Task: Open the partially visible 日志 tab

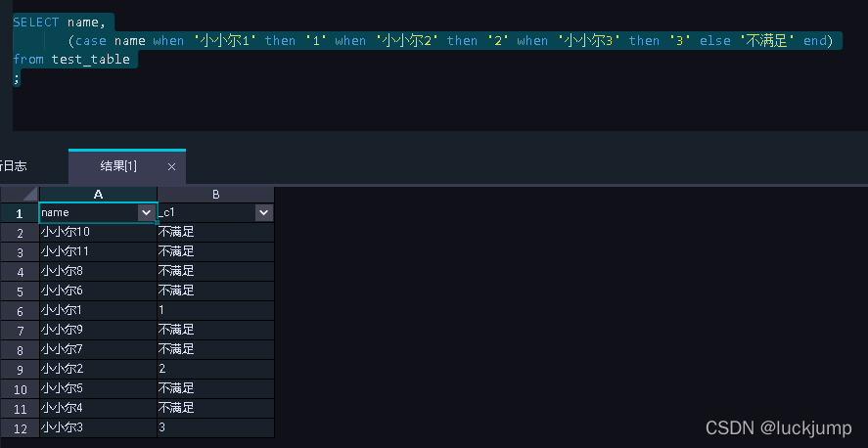Action: tap(14, 166)
